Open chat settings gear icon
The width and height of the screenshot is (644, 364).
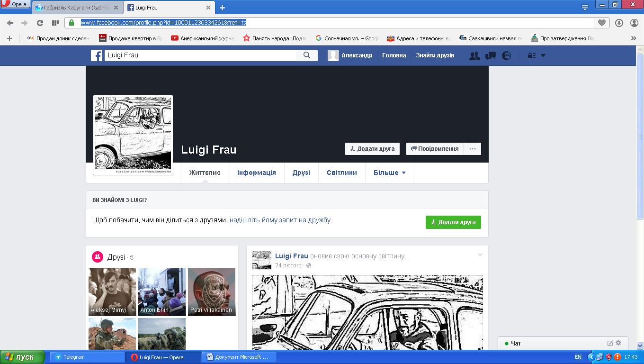618,343
